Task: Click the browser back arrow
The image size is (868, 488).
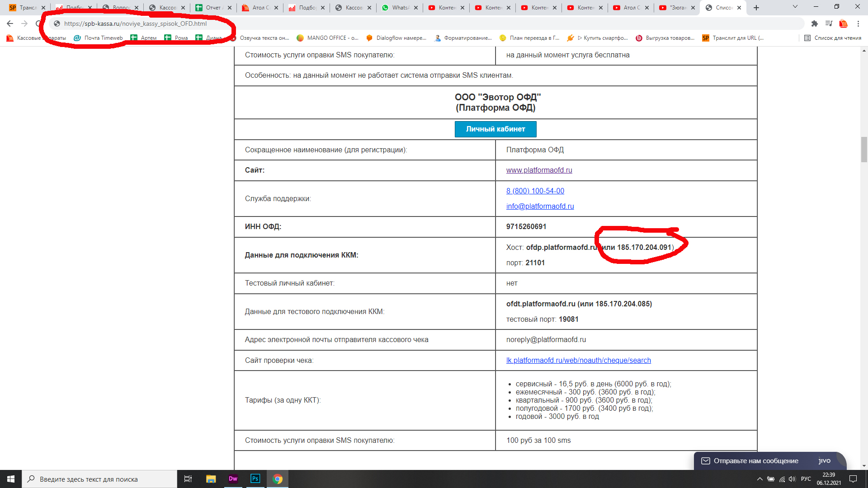Action: [x=10, y=23]
